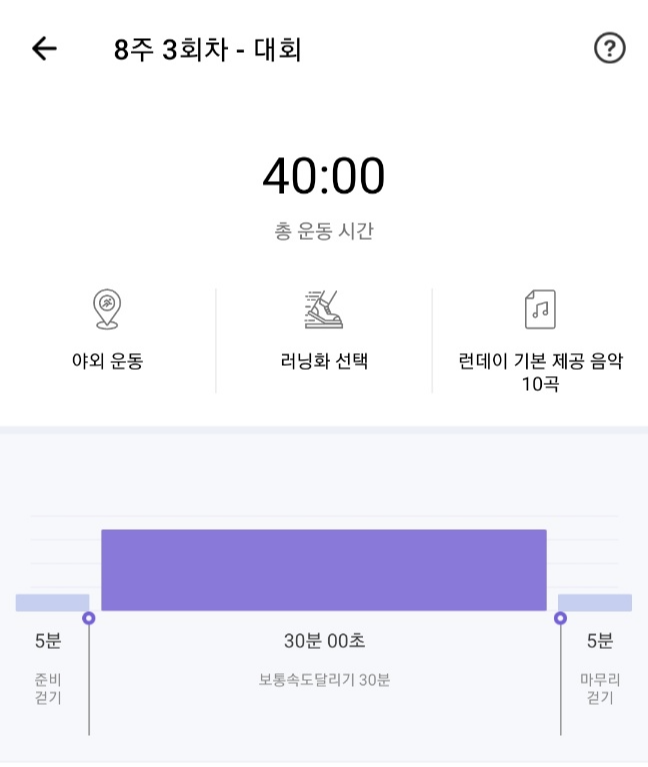Open 런데이 기본 제공 음악 10곡

click(540, 372)
